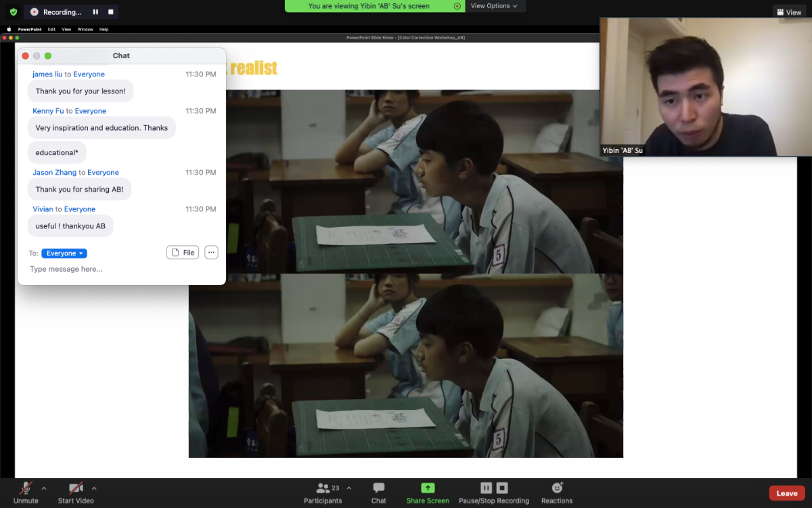Click the lower classroom image on the slide
Viewport: 812px width, 508px height.
406,366
